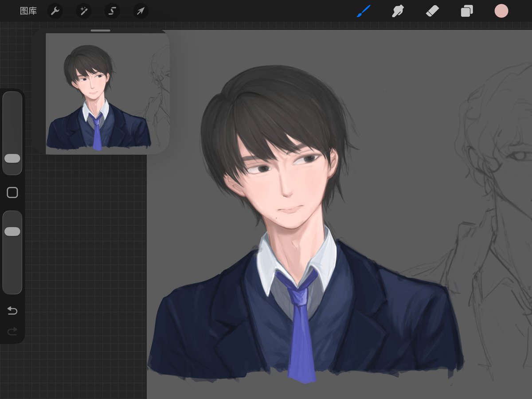Image resolution: width=532 pixels, height=399 pixels.
Task: Open the Actions wrench menu
Action: tap(55, 11)
